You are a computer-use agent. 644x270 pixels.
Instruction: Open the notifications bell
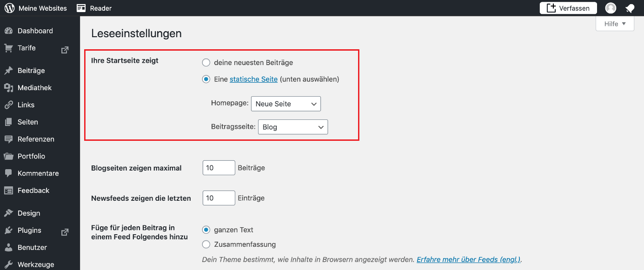pos(630,8)
